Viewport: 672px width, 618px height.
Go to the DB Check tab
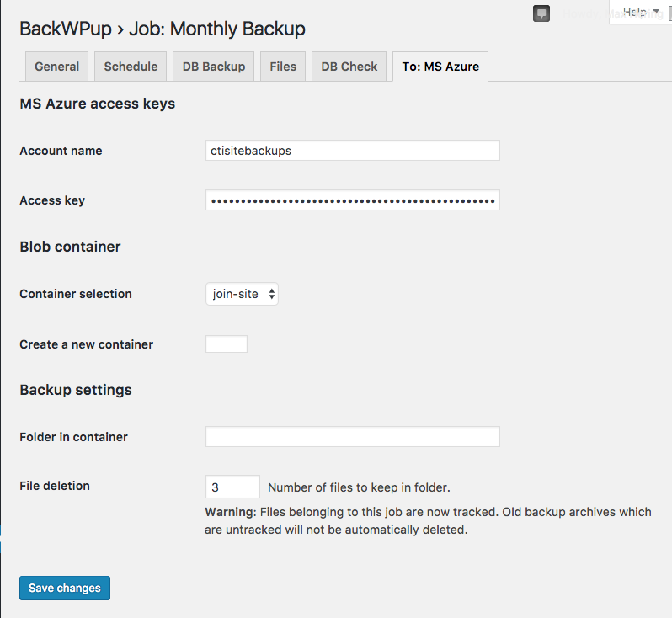point(349,67)
